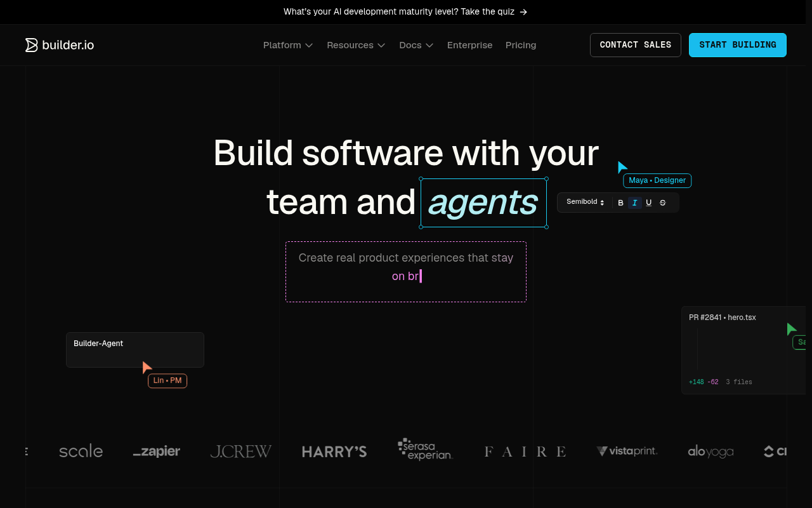Viewport: 812px width, 508px height.
Task: Toggle italic formatting in the text toolbar
Action: tap(634, 203)
